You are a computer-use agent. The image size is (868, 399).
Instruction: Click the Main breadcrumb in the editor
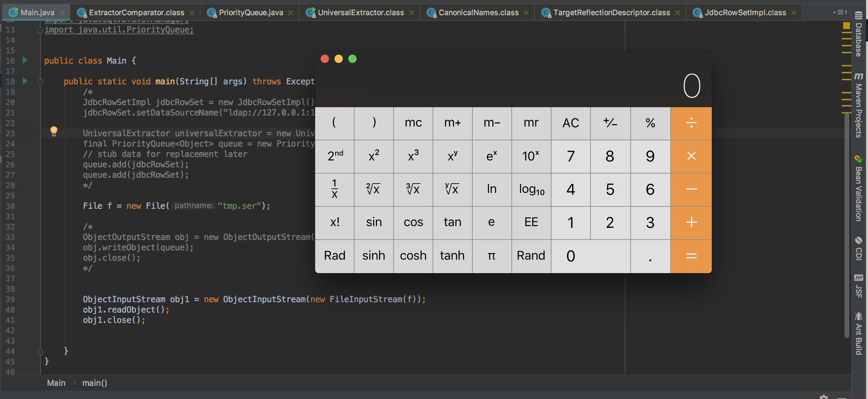pos(56,383)
